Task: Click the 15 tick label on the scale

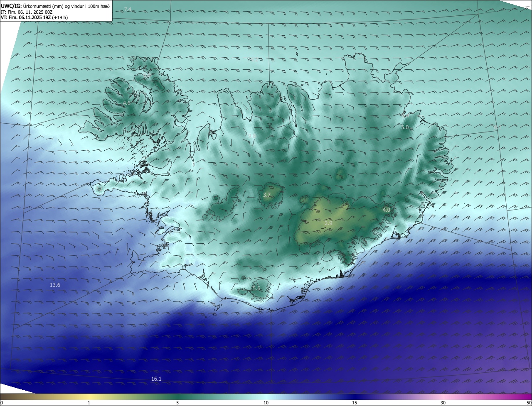Action: point(355,403)
